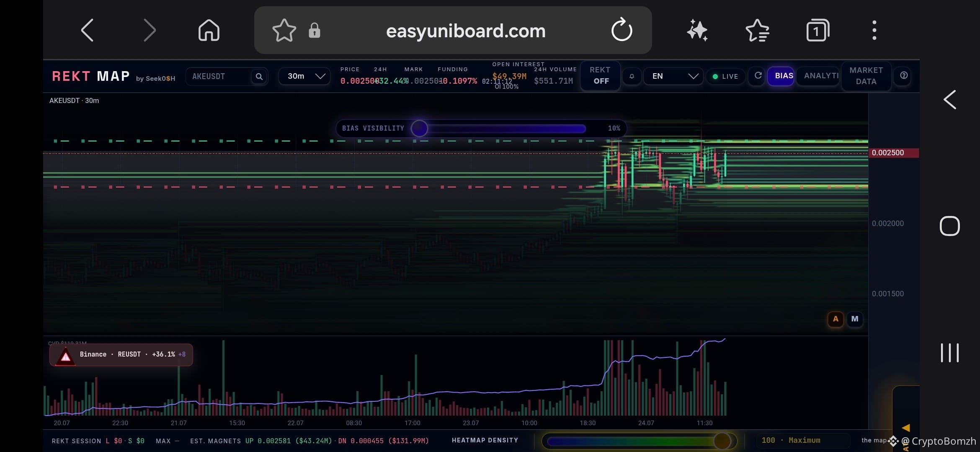980x452 pixels.
Task: Open the EN language dropdown
Action: (673, 76)
